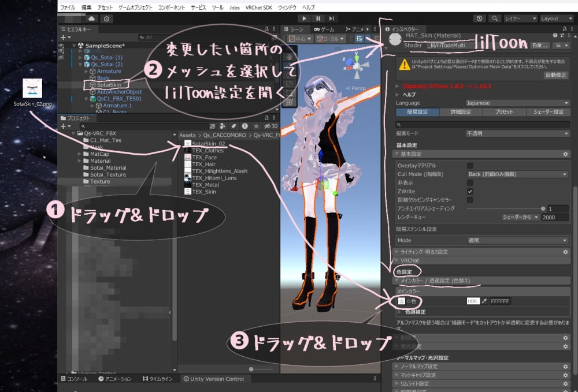578x392 pixels.
Task: Click the gear icon on リムライト設定 row
Action: pos(565,383)
